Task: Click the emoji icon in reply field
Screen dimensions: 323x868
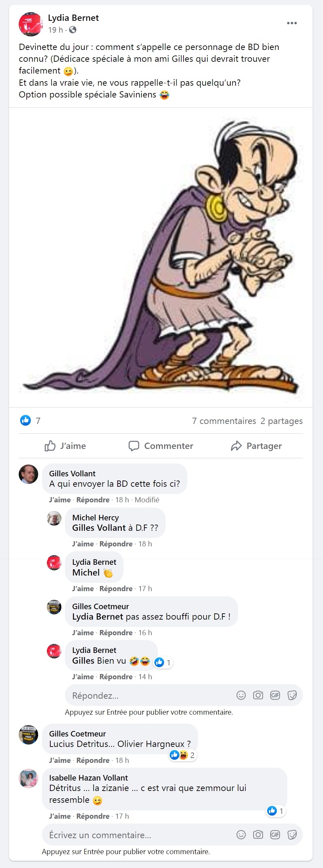Action: point(241,695)
